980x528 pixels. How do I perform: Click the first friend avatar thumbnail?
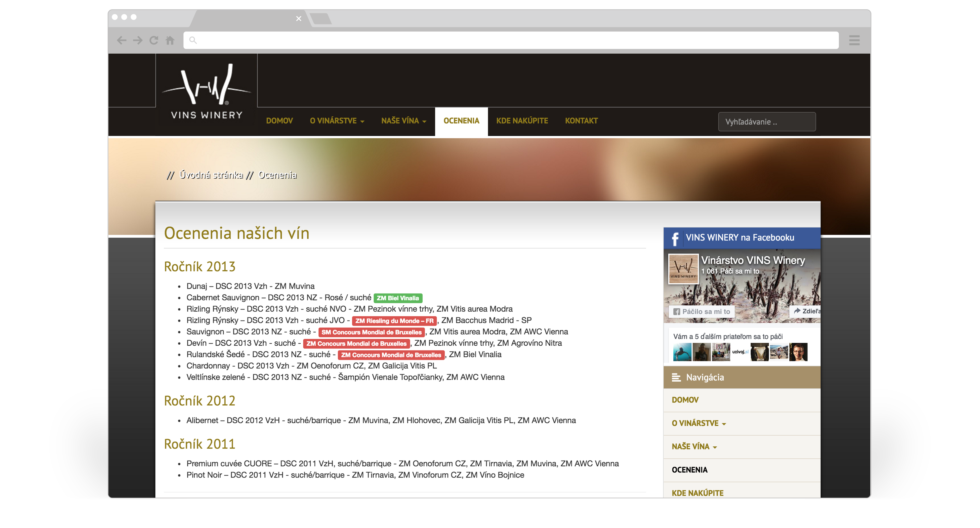click(x=682, y=352)
